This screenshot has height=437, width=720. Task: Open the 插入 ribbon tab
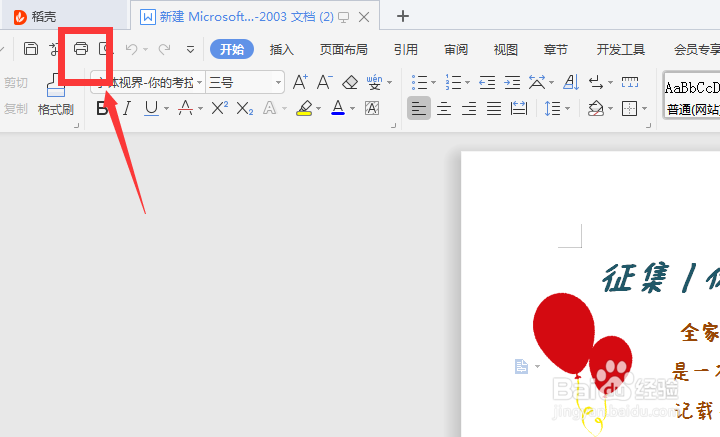coord(281,49)
